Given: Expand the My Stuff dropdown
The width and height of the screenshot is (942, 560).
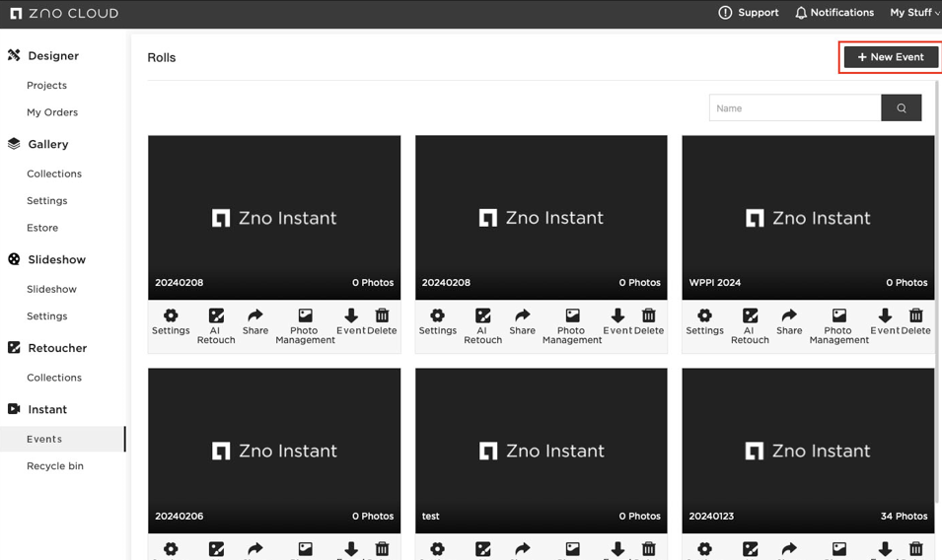Looking at the screenshot, I should (x=914, y=13).
